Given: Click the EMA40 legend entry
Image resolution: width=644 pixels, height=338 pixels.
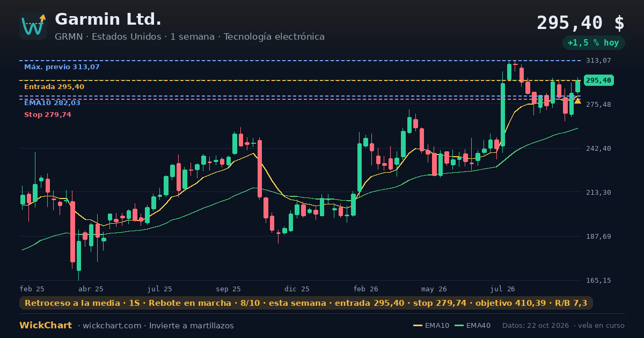Looking at the screenshot, I should pos(472,326).
